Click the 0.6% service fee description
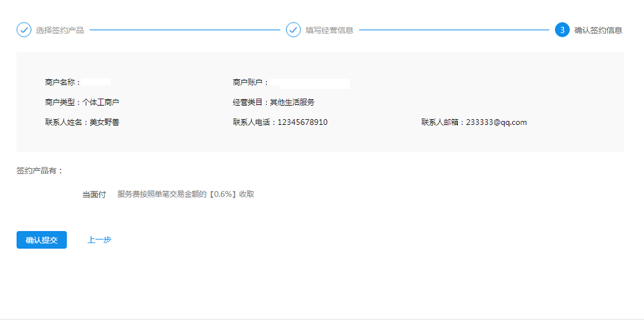 (185, 194)
